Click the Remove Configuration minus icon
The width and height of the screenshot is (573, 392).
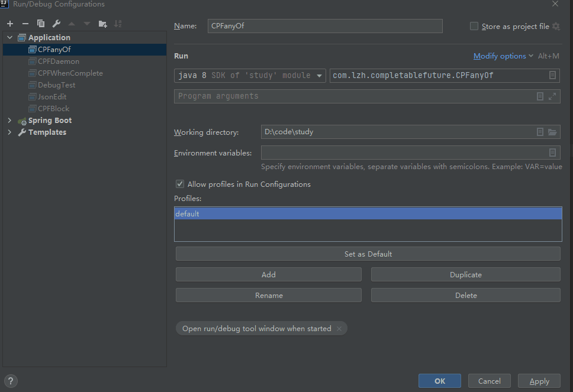pos(25,24)
